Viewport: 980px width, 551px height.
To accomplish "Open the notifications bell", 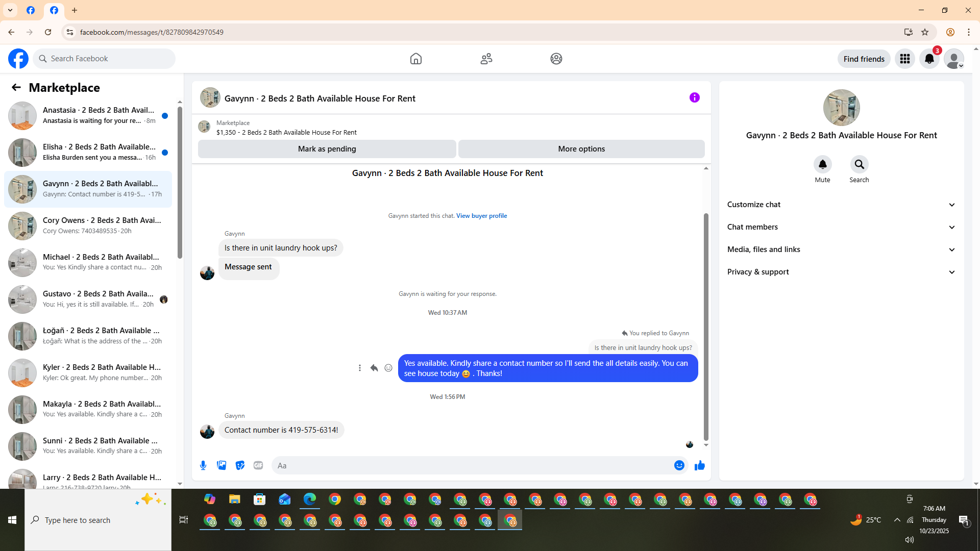I will pyautogui.click(x=929, y=59).
